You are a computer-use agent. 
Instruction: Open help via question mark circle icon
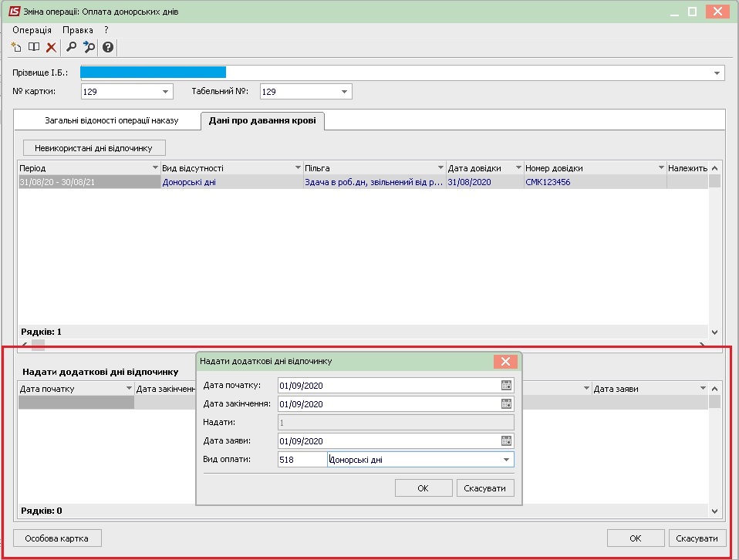point(108,47)
